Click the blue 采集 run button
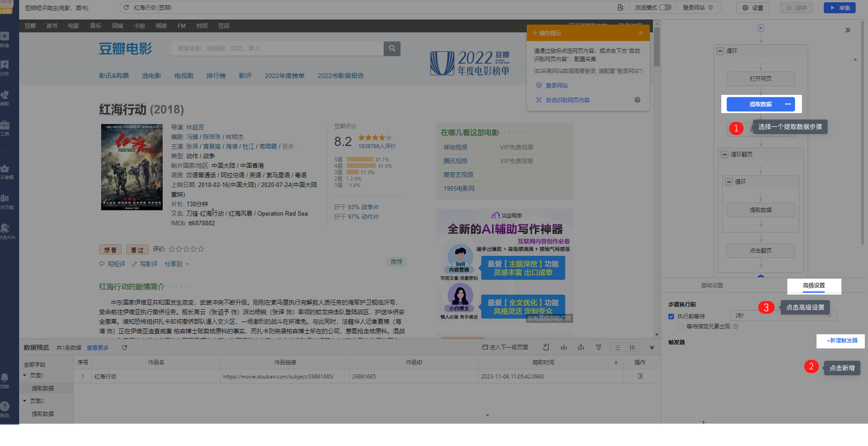The height and width of the screenshot is (446, 868). click(839, 8)
